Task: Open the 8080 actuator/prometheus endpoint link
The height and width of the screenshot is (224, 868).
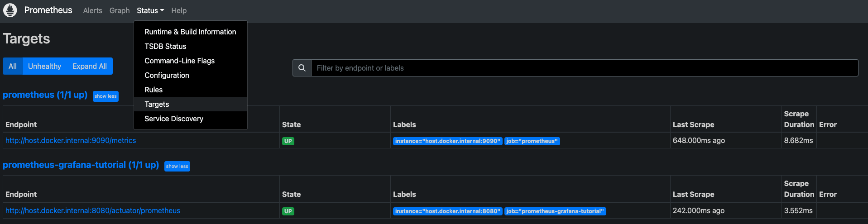Action: point(93,210)
